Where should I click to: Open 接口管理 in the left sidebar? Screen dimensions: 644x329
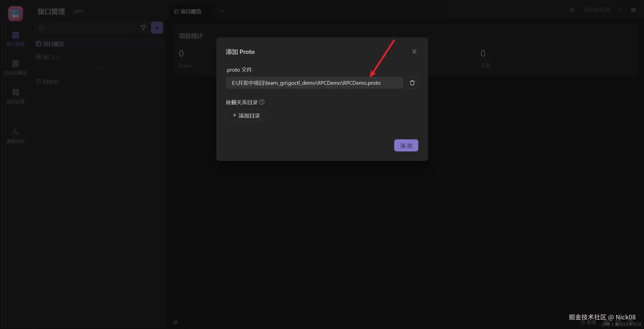coord(15,39)
